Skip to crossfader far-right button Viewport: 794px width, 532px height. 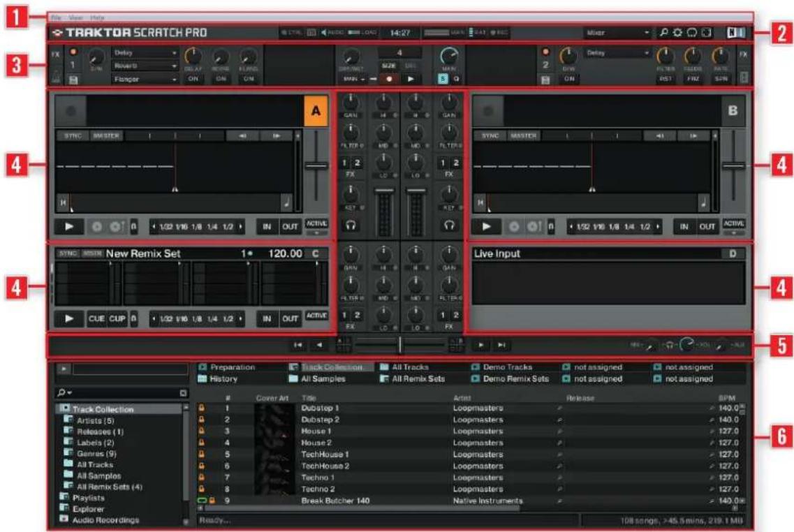501,345
